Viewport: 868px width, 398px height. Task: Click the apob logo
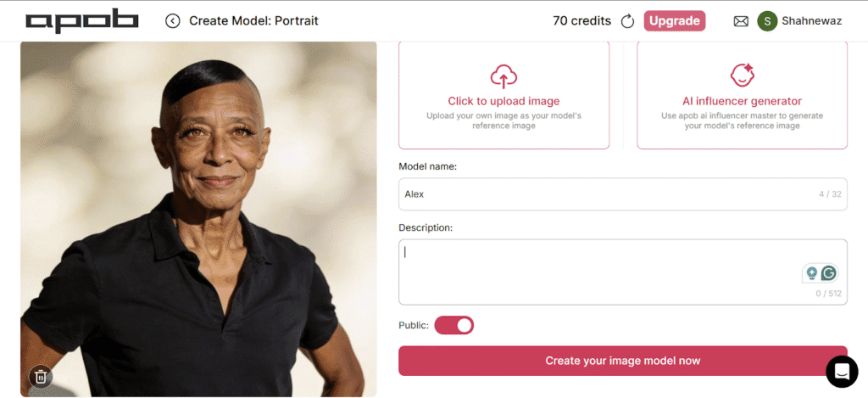point(81,20)
